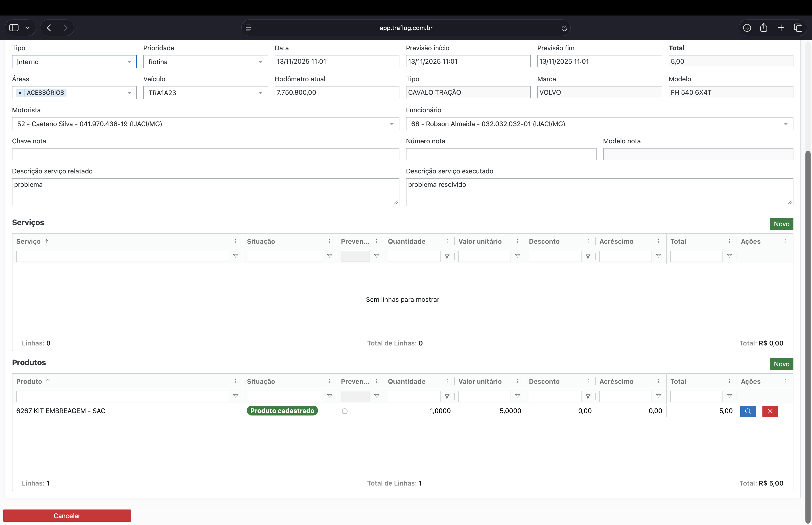This screenshot has height=525, width=812.
Task: Click Novo button in Serviços section
Action: pyautogui.click(x=781, y=224)
